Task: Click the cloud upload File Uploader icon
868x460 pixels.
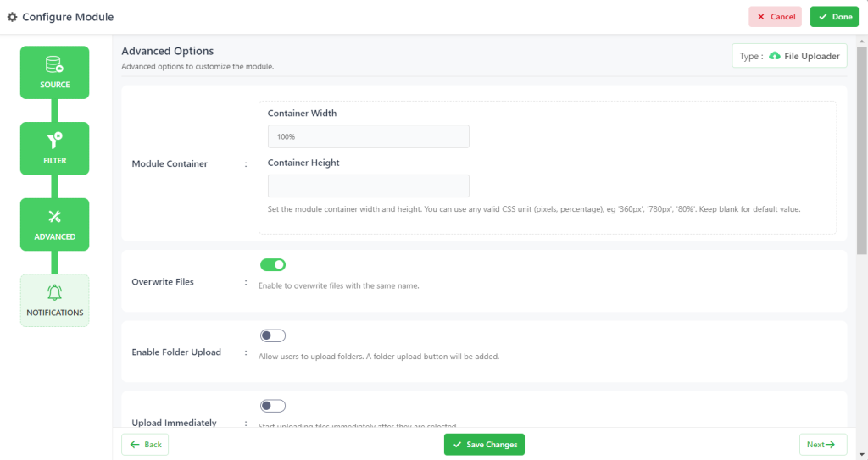Action: click(x=775, y=56)
